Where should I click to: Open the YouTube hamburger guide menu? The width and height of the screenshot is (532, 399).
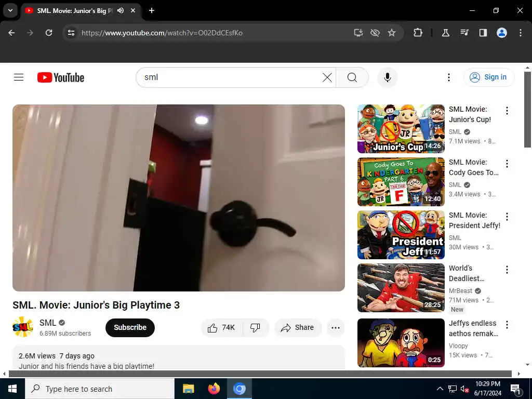tap(19, 77)
